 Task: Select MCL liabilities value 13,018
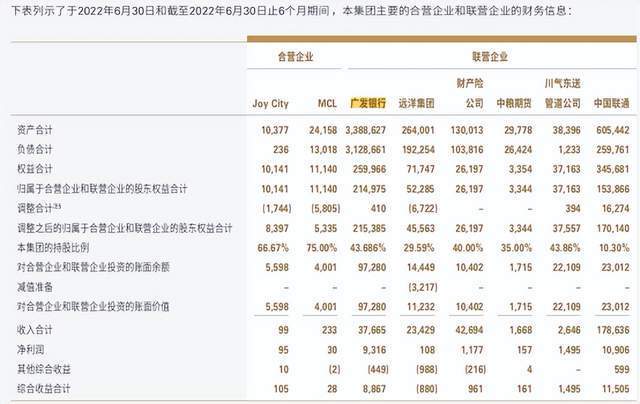pos(323,150)
